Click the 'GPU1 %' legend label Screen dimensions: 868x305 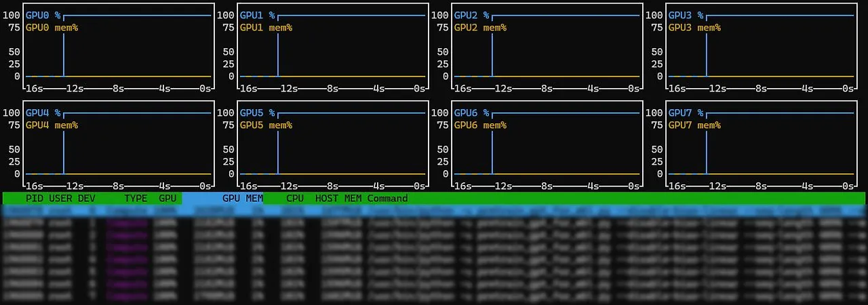pos(257,15)
